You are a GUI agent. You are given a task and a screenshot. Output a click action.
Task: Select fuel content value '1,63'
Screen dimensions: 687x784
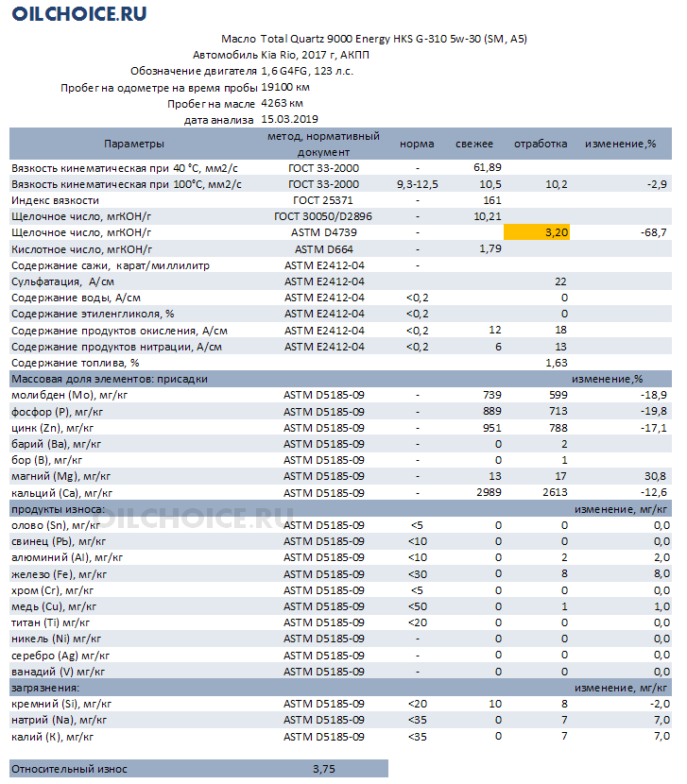point(556,363)
